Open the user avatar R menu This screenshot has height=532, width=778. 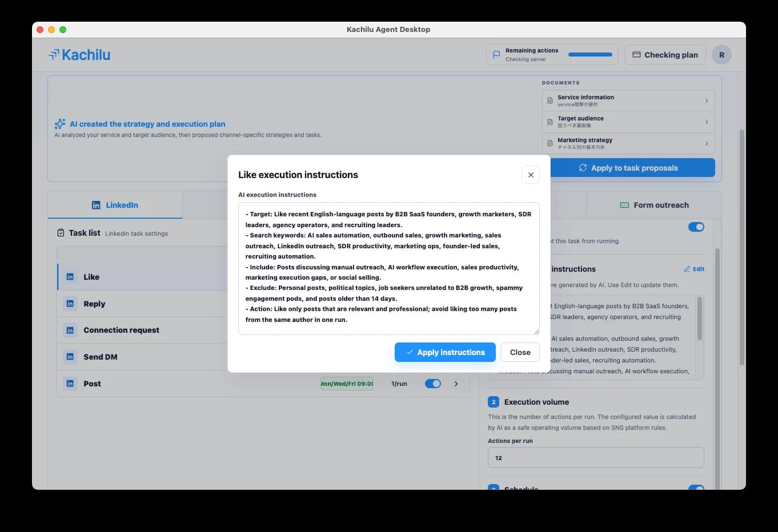pos(721,55)
